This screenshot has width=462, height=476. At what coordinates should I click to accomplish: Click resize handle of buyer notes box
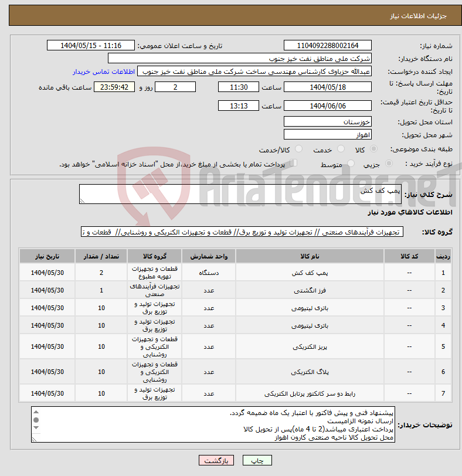pos(34,439)
